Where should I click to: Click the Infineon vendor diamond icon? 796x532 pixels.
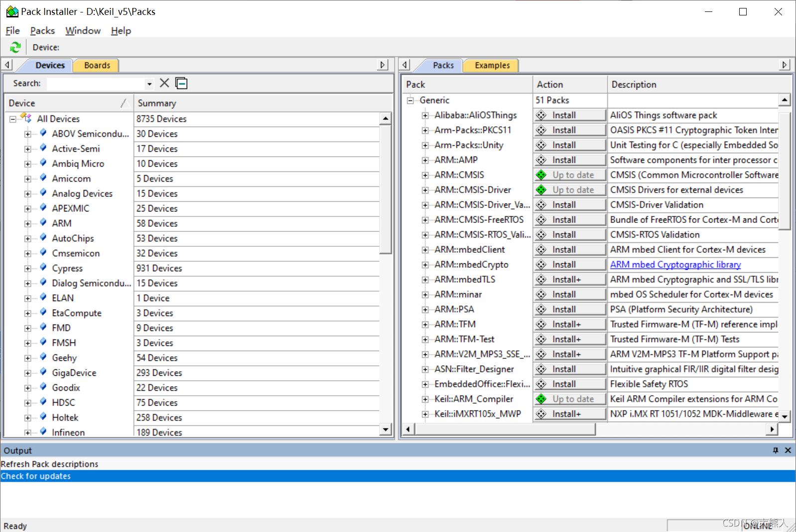pos(43,431)
